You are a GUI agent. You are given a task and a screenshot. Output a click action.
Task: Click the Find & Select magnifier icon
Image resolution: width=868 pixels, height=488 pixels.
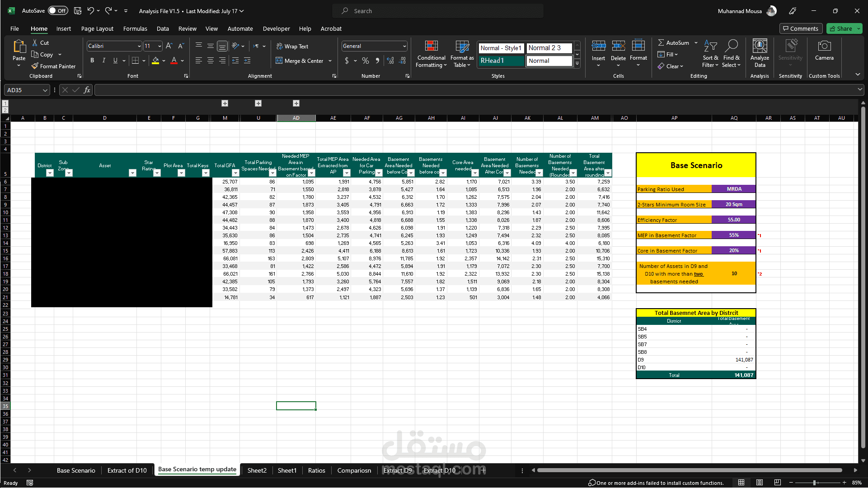pos(731,46)
